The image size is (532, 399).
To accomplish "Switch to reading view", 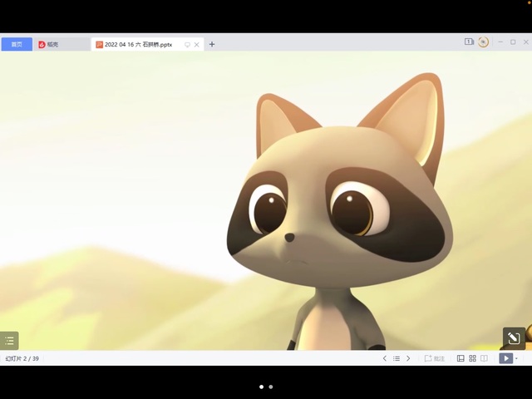I will pyautogui.click(x=484, y=358).
